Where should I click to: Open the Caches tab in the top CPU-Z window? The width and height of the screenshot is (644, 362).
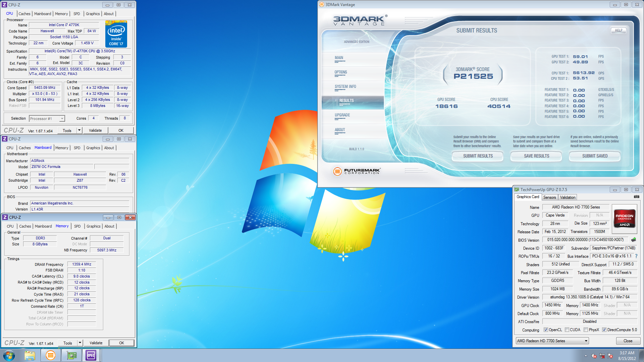click(24, 14)
